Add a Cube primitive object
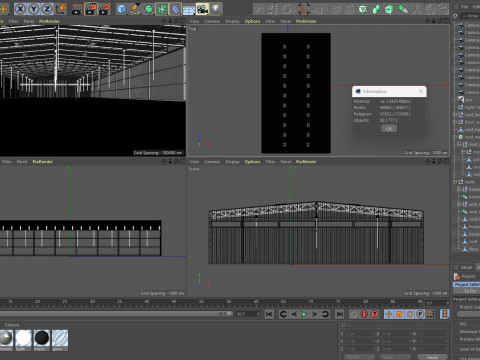This screenshot has height=360, width=480. click(122, 9)
